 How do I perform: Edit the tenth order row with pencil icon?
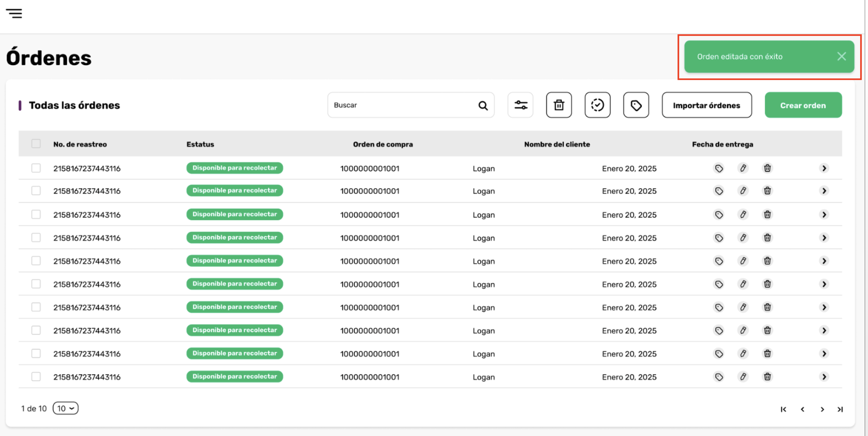pyautogui.click(x=743, y=377)
